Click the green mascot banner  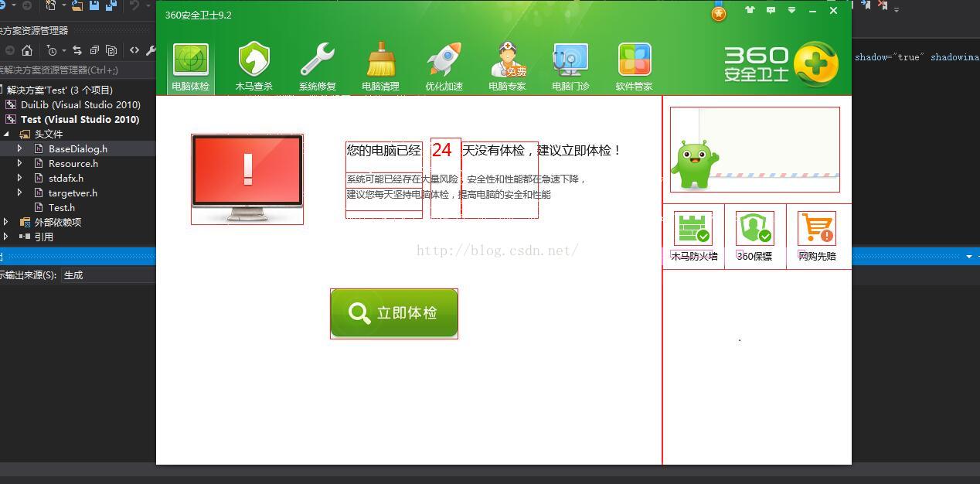(x=755, y=149)
